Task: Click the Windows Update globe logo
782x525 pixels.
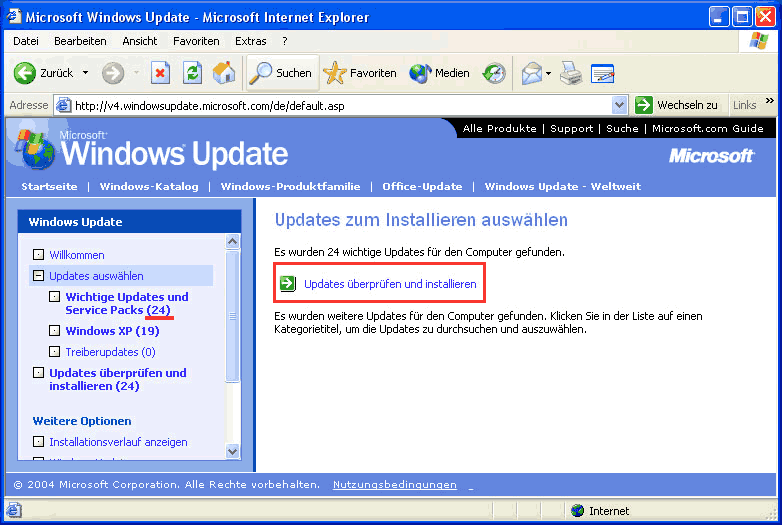Action: [x=35, y=150]
